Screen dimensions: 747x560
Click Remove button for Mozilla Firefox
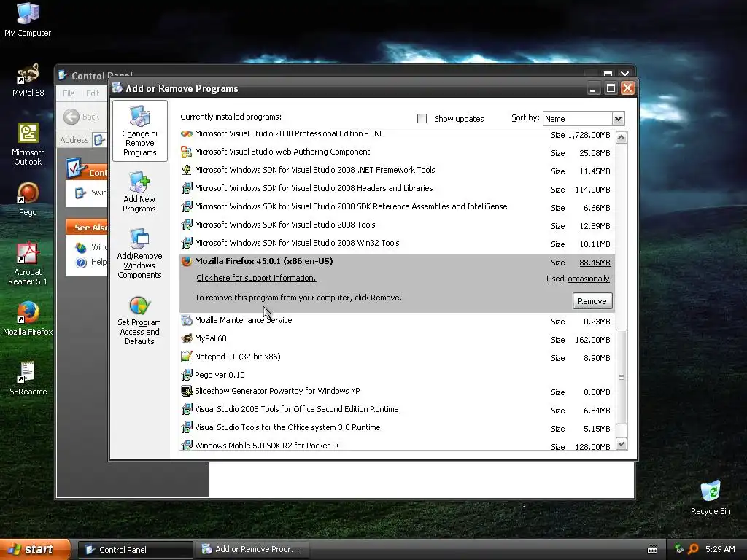coord(592,301)
